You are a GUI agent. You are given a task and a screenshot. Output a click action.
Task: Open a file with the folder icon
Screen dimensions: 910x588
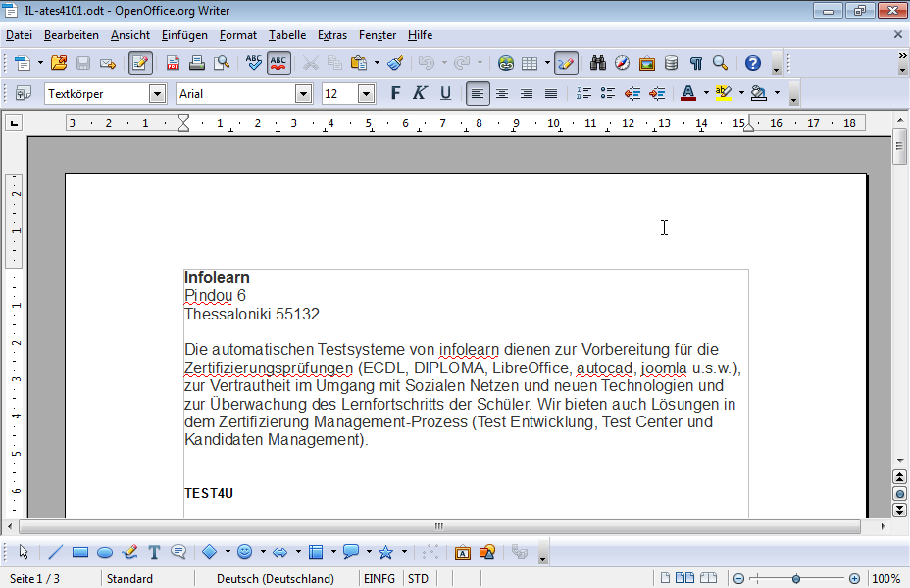[59, 63]
